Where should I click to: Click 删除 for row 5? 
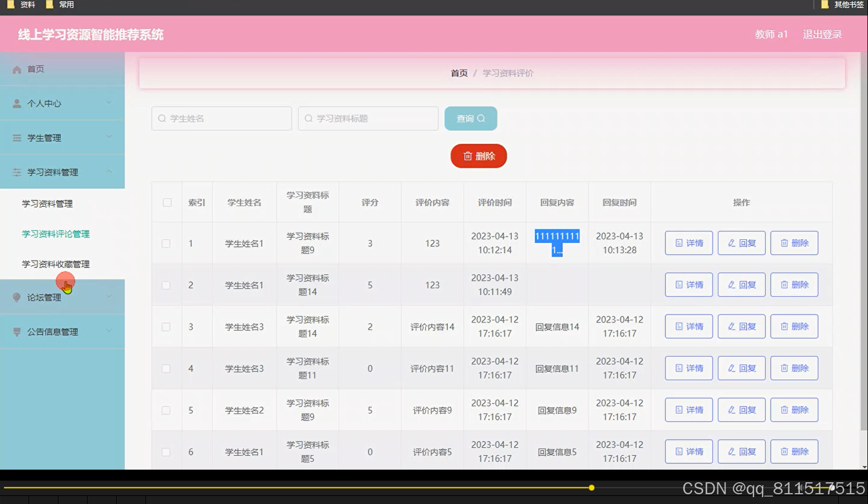coord(794,410)
